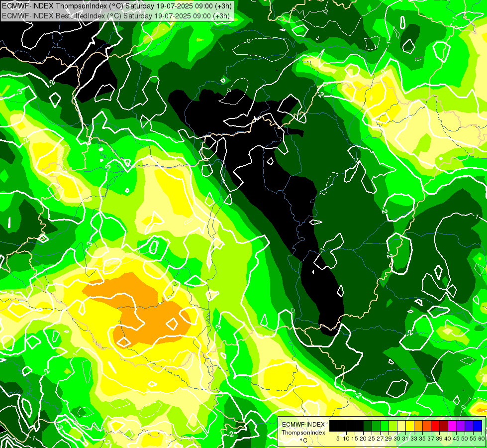Screen dimensions: 487x448
Task: Click the legend scale value 30
Action: [397, 439]
